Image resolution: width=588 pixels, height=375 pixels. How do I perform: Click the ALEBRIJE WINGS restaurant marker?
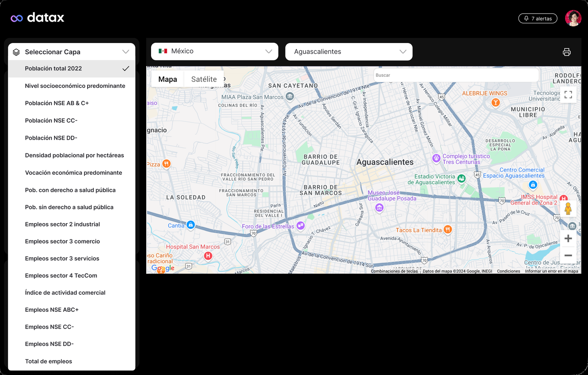[495, 103]
